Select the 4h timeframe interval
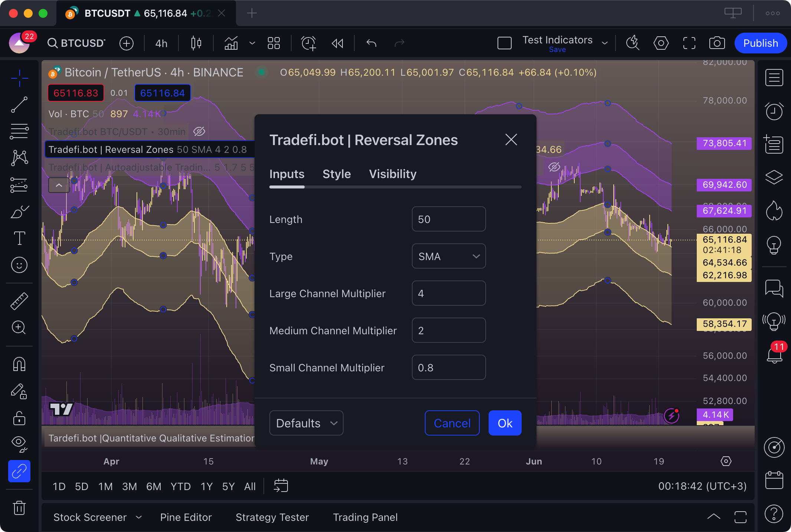 161,43
